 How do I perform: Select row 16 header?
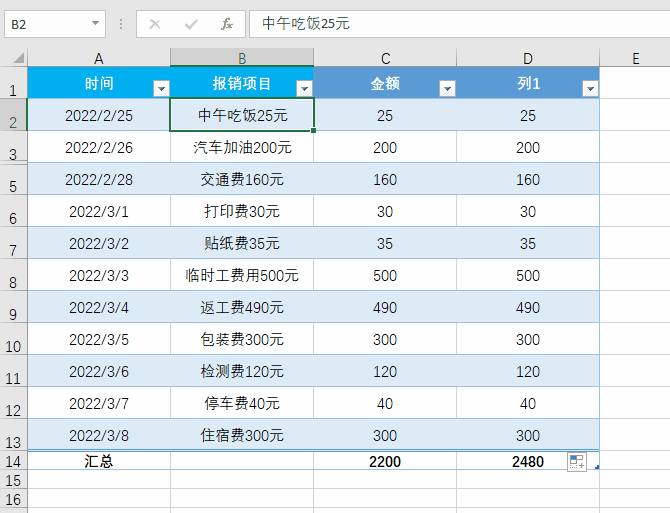[x=13, y=499]
